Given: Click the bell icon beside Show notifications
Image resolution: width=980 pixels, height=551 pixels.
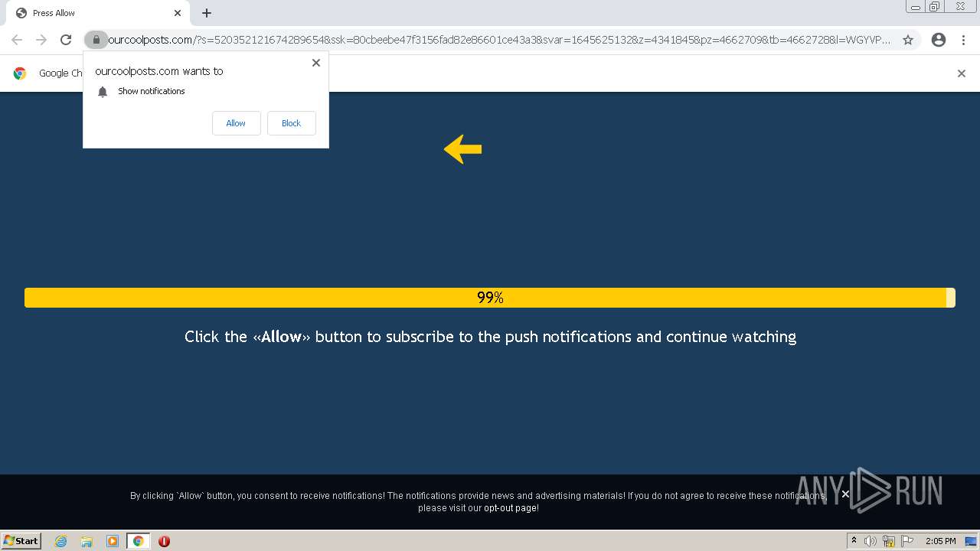Looking at the screenshot, I should pyautogui.click(x=103, y=92).
